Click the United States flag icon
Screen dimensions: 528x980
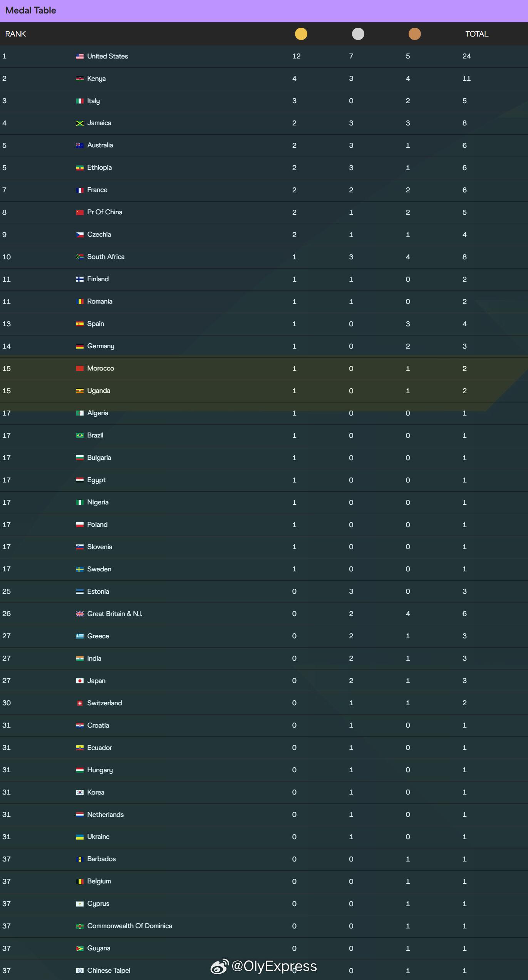coord(80,56)
